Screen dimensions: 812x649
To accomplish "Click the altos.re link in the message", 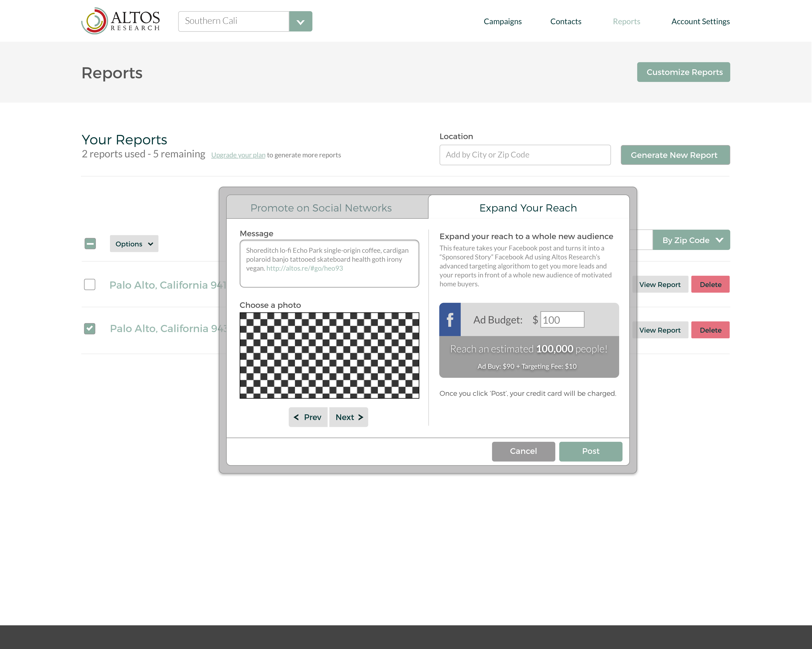I will coord(304,268).
